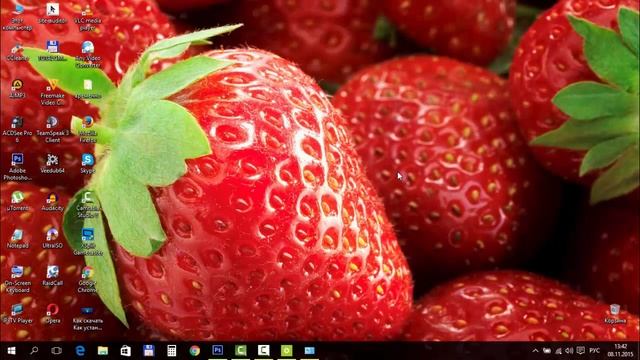The width and height of the screenshot is (640, 360).
Task: Open the Windows Start menu
Action: 11,351
